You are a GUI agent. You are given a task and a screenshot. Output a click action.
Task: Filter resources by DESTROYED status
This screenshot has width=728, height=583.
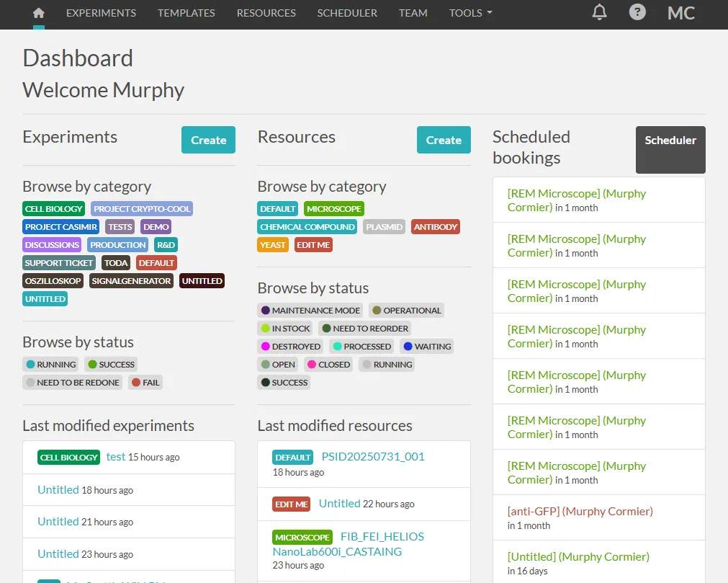(x=291, y=347)
